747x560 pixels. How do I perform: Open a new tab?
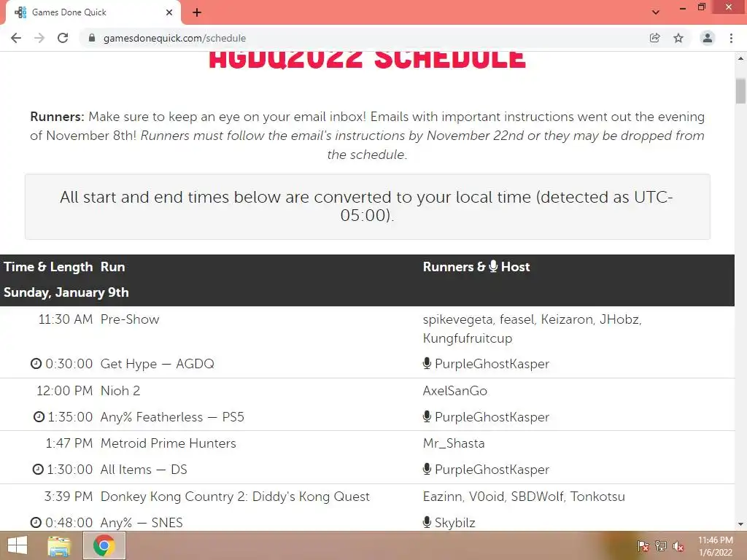tap(197, 13)
